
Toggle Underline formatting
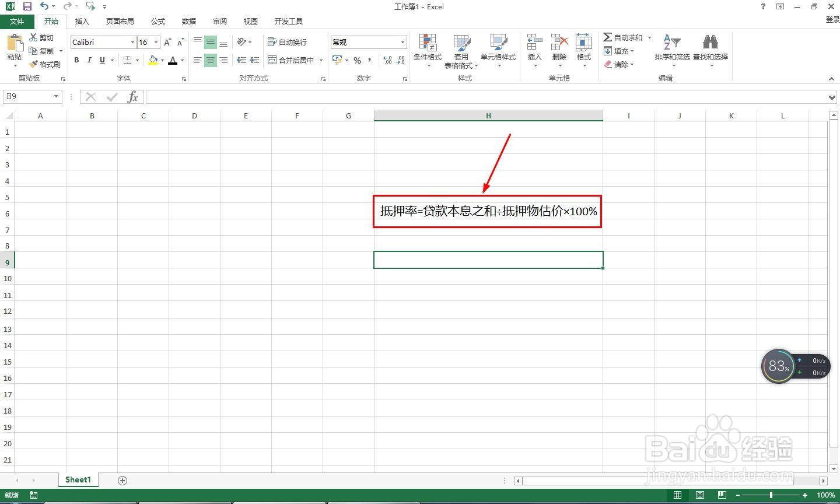102,60
